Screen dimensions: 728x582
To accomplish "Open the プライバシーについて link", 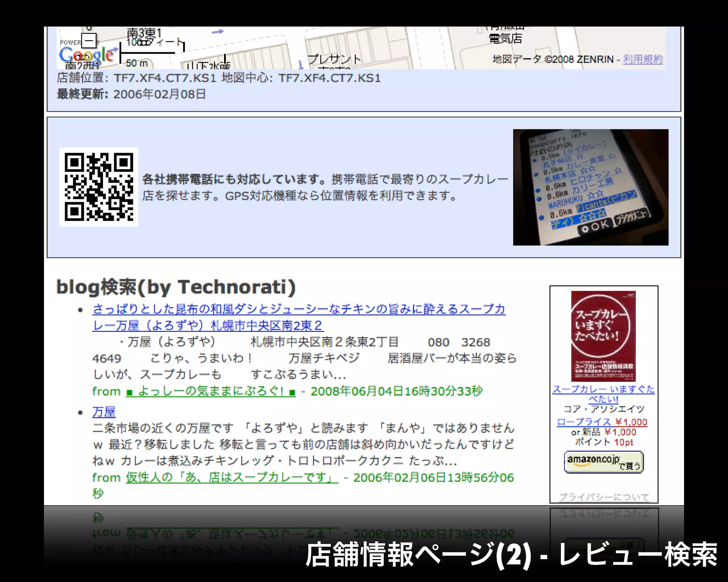I will [604, 497].
